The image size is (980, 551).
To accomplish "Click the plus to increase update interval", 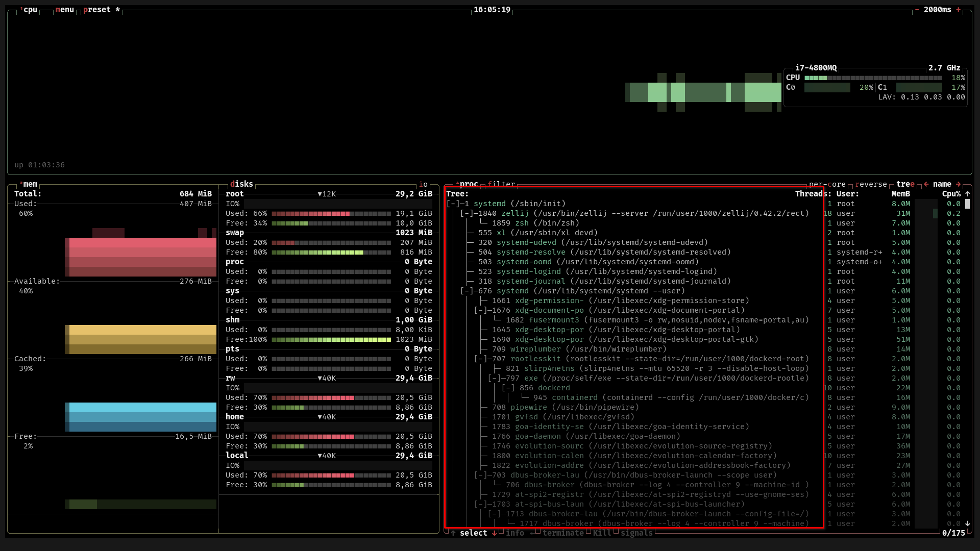I will pos(958,10).
